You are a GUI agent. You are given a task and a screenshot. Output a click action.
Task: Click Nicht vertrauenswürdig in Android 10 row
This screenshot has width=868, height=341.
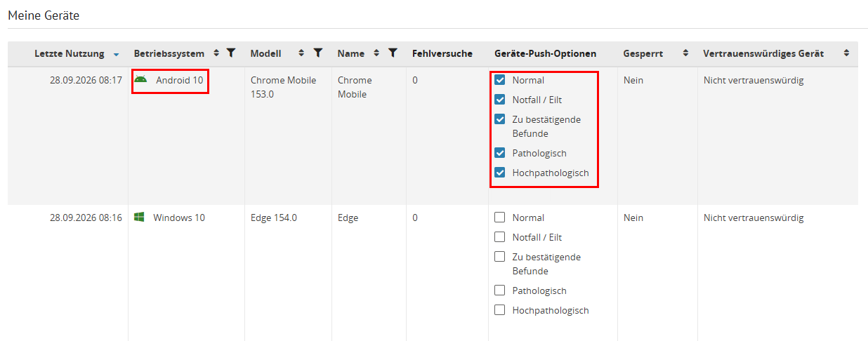point(754,80)
